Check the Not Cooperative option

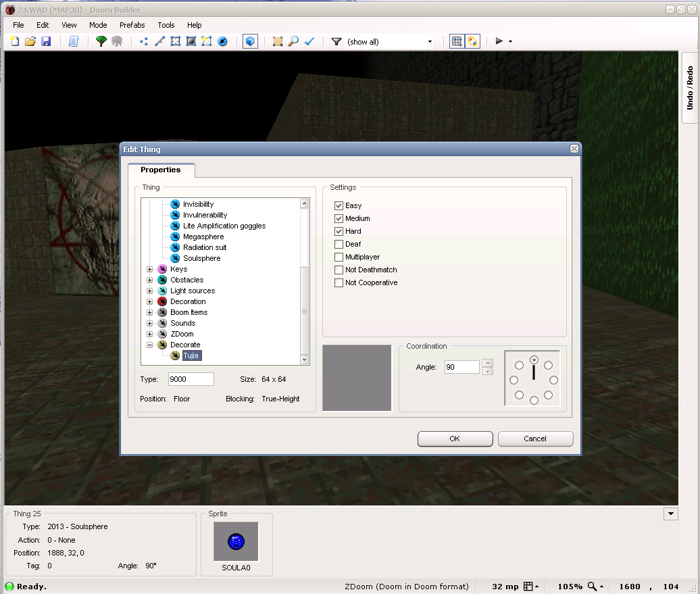click(339, 282)
